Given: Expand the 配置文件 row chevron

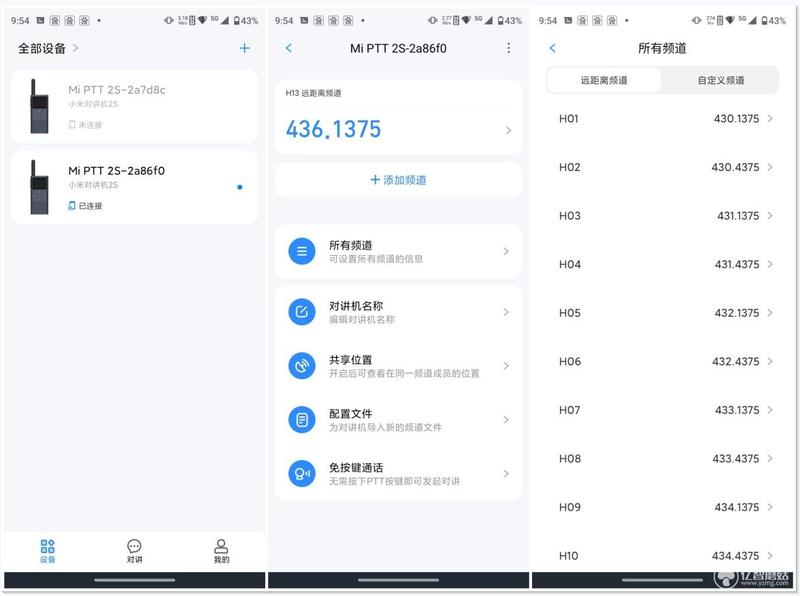Looking at the screenshot, I should coord(506,420).
